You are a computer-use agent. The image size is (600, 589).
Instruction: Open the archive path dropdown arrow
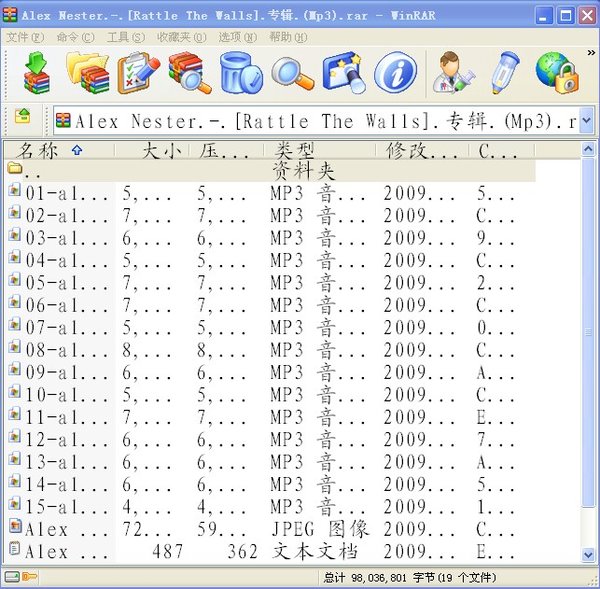click(x=587, y=121)
